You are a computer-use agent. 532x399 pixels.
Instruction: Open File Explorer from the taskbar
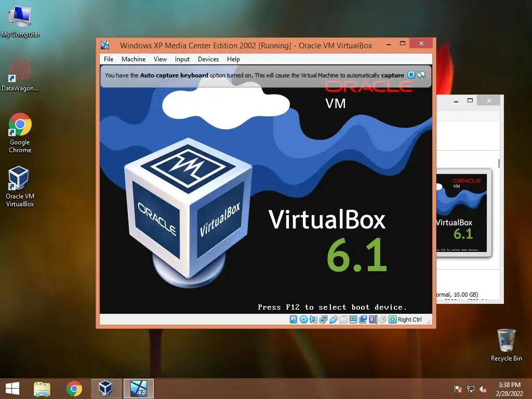click(42, 389)
